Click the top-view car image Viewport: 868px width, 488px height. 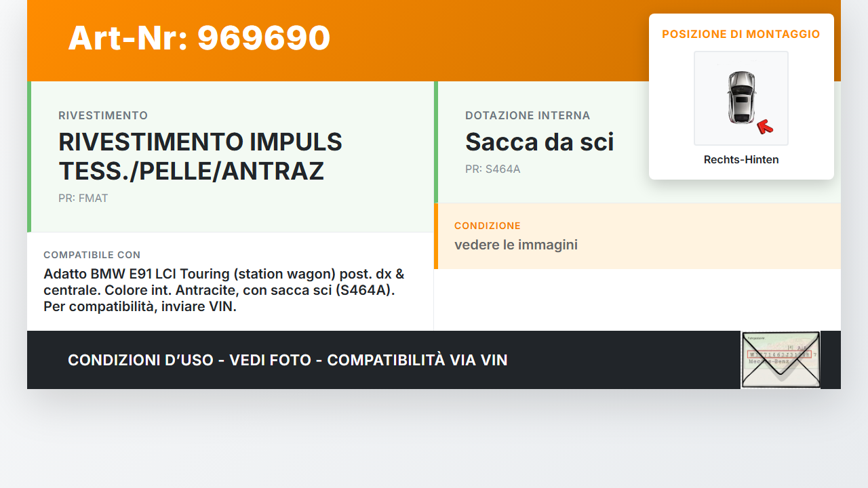pyautogui.click(x=741, y=98)
